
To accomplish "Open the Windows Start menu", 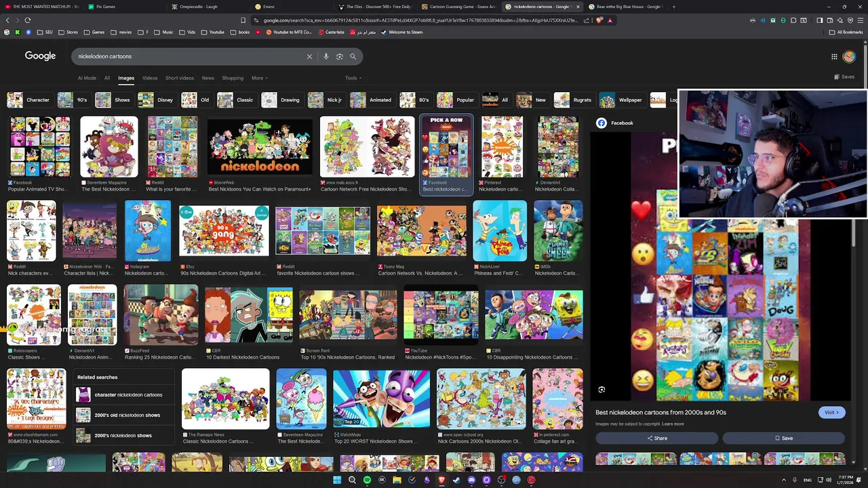I will pos(337,480).
